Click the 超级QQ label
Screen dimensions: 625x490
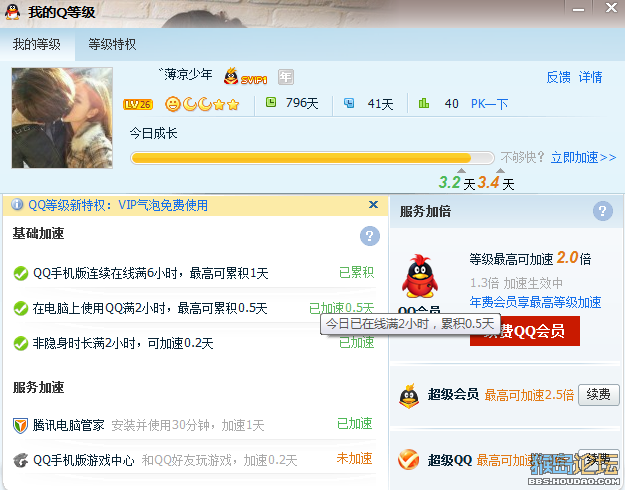click(450, 460)
